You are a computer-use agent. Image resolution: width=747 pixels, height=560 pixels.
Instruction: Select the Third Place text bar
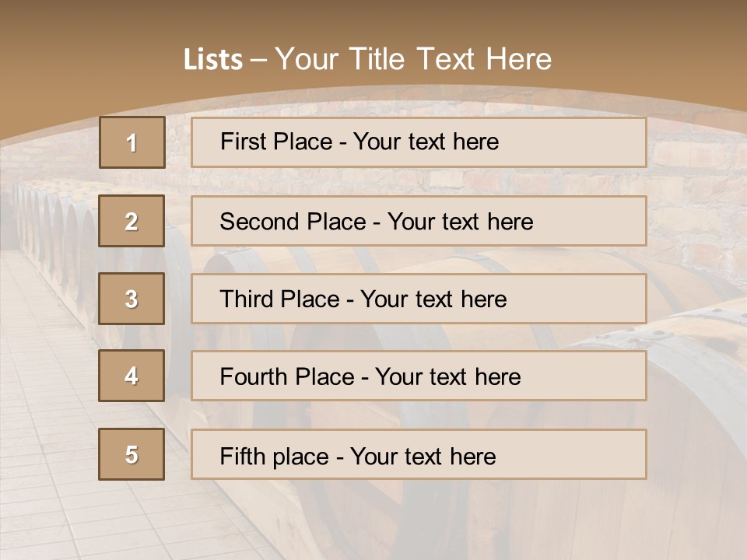pos(419,299)
